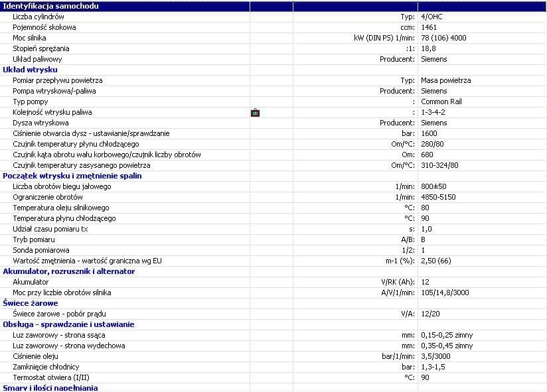Click the value Masa powietrza
The height and width of the screenshot is (392, 547).
click(x=446, y=80)
